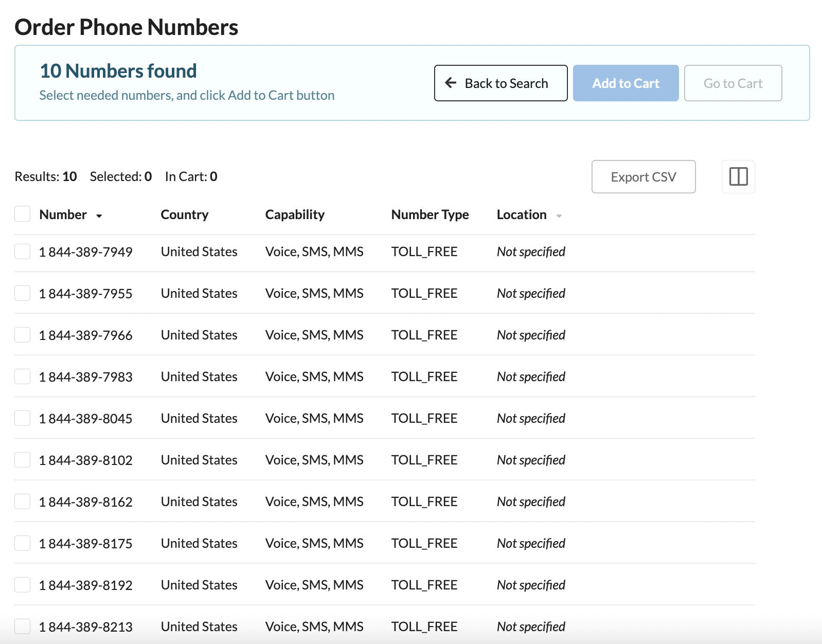The height and width of the screenshot is (644, 822).
Task: Click United States in the 844-389-7949 row
Action: 199,252
